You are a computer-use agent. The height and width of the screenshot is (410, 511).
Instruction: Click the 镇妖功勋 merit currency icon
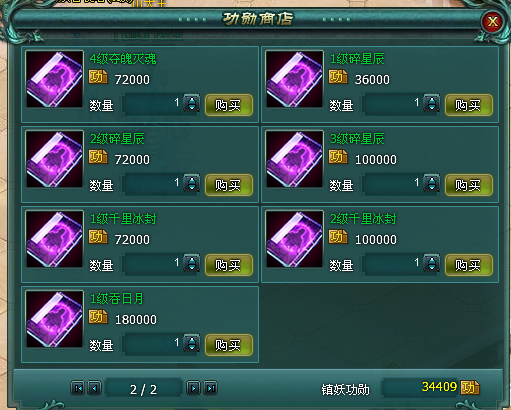tap(470, 387)
